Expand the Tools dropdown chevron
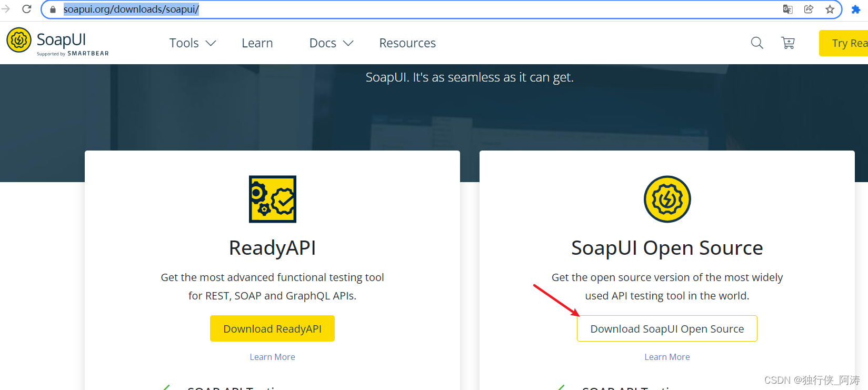The height and width of the screenshot is (390, 868). point(211,43)
